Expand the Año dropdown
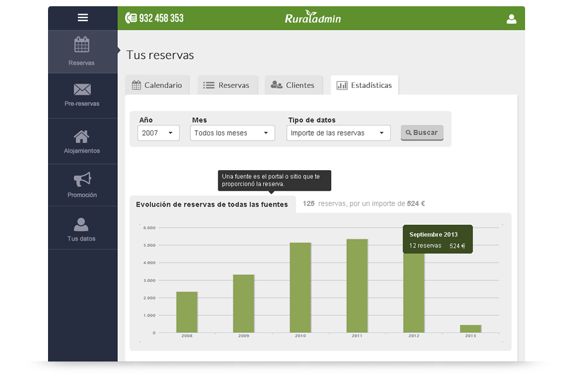Viewport: 565px width, 392px height. [x=158, y=133]
